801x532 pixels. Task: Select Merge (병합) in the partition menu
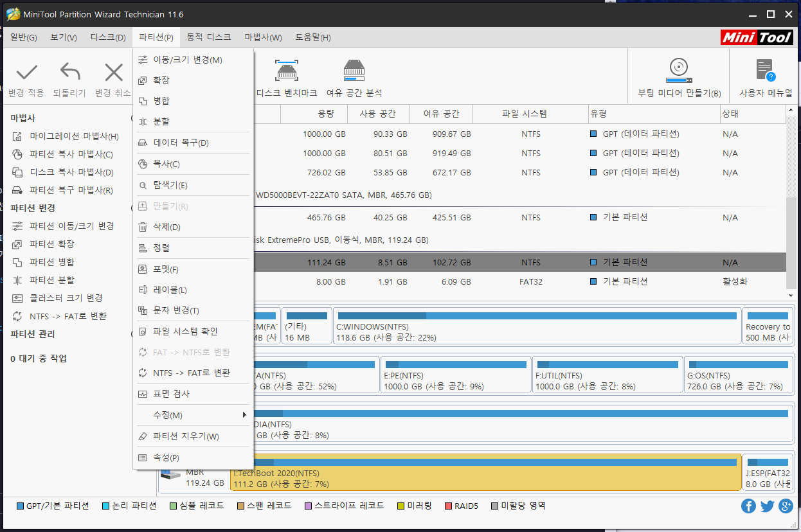point(194,101)
